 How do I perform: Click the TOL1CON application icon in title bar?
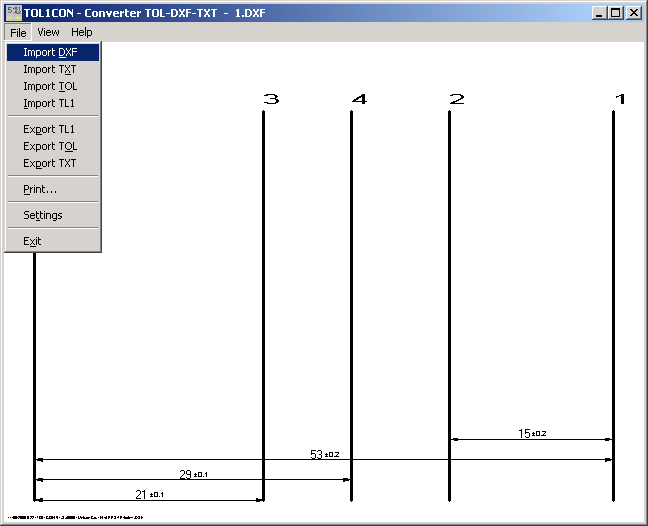[13, 13]
